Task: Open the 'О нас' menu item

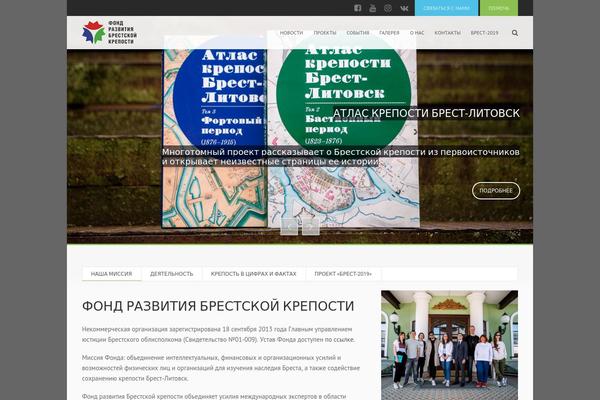Action: (417, 33)
